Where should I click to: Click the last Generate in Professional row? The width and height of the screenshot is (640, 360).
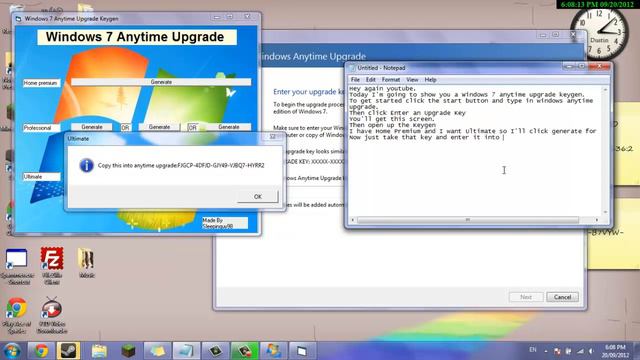coord(229,127)
